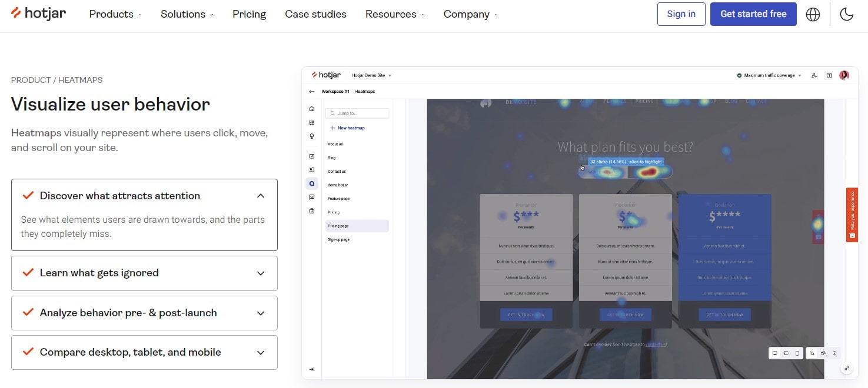Click New heatmap in demo panel
The width and height of the screenshot is (868, 388).
(347, 128)
